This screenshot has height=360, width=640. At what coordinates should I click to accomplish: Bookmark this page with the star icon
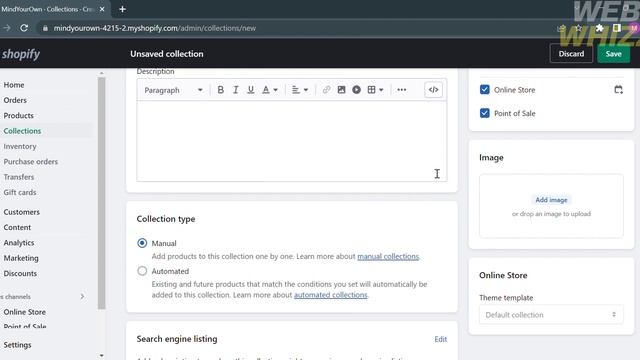pyautogui.click(x=578, y=28)
